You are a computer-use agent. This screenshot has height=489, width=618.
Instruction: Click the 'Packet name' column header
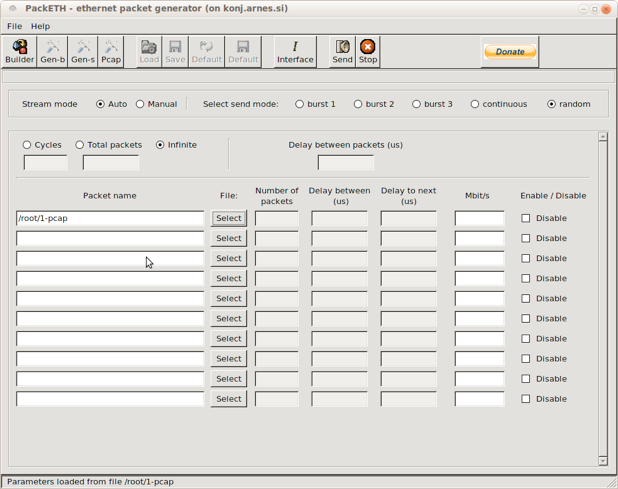coord(110,196)
